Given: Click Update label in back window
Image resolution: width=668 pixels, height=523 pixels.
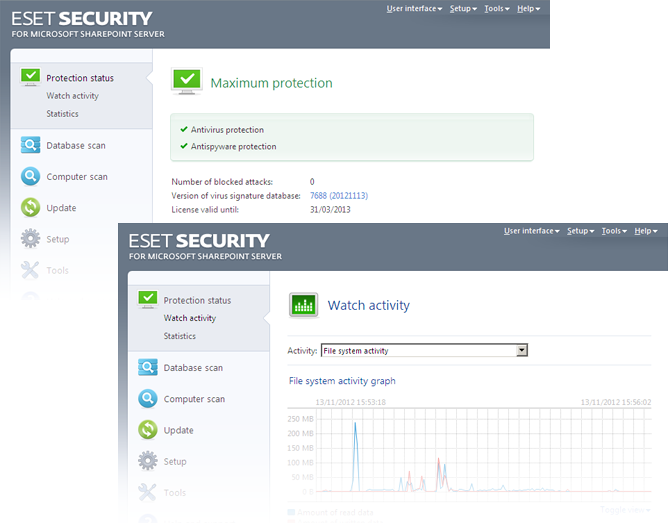Looking at the screenshot, I should (x=61, y=208).
